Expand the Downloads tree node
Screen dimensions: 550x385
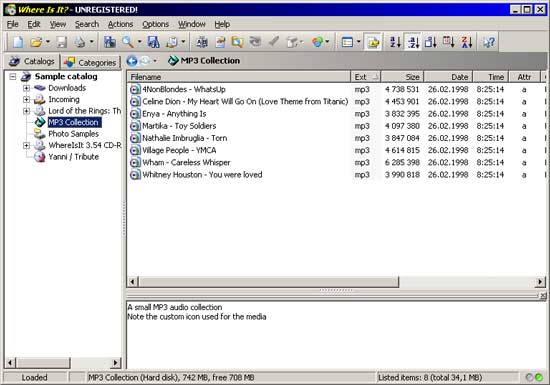(x=26, y=88)
